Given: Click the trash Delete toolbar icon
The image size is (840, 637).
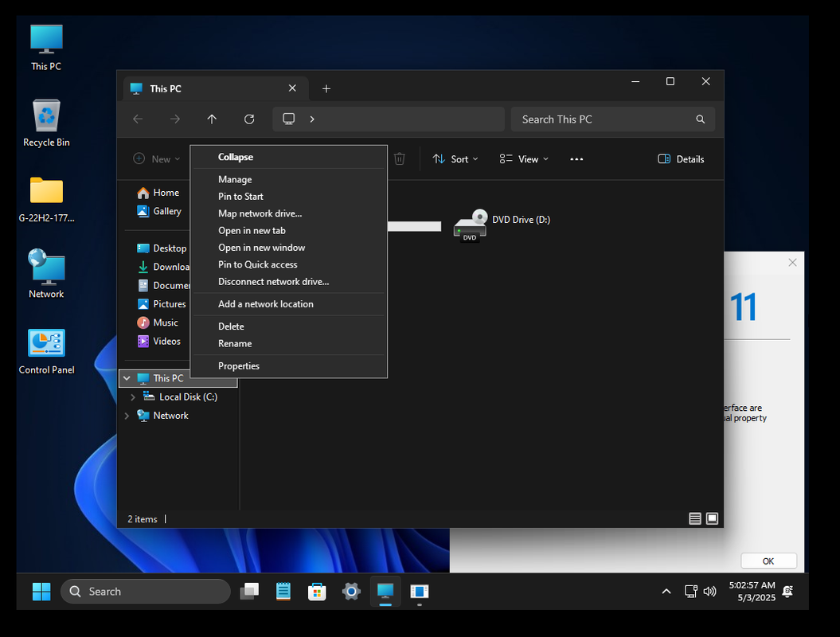Looking at the screenshot, I should point(400,159).
